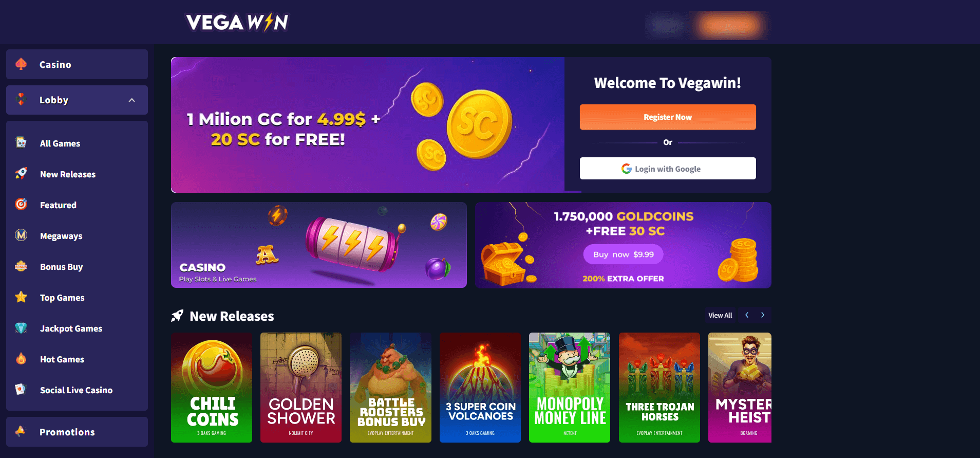This screenshot has width=980, height=458.
Task: Click the New Releases rocket icon in sidebar
Action: (x=21, y=173)
